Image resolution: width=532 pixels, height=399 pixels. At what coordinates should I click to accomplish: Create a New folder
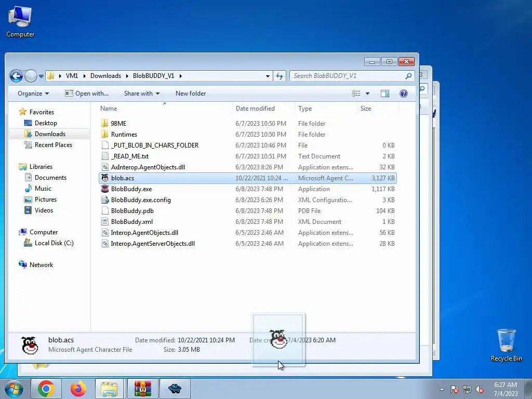coord(191,94)
